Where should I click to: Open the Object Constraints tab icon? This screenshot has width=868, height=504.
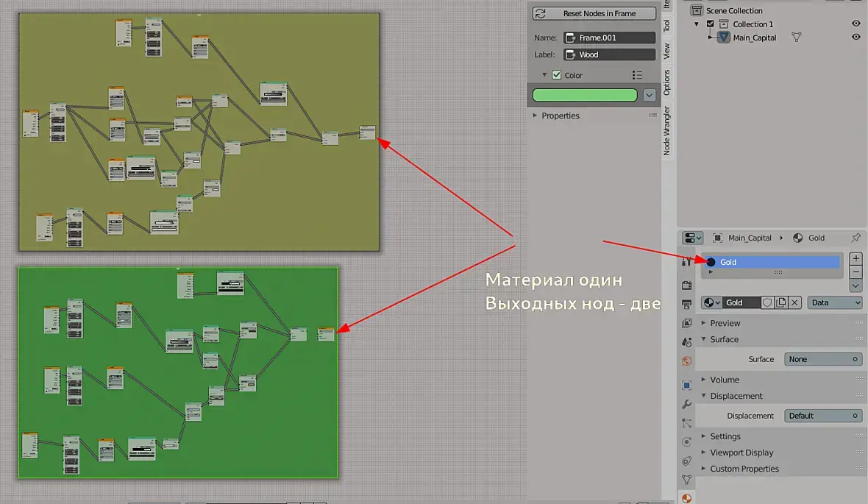[x=686, y=461]
